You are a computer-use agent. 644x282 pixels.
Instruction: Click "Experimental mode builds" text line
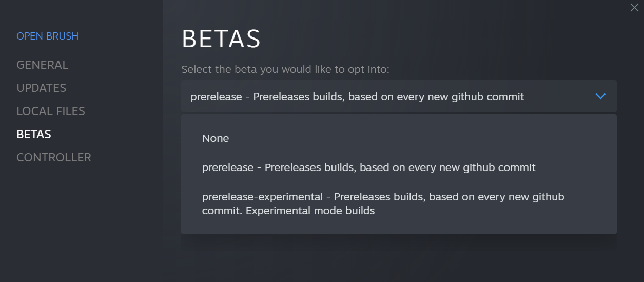pos(288,211)
